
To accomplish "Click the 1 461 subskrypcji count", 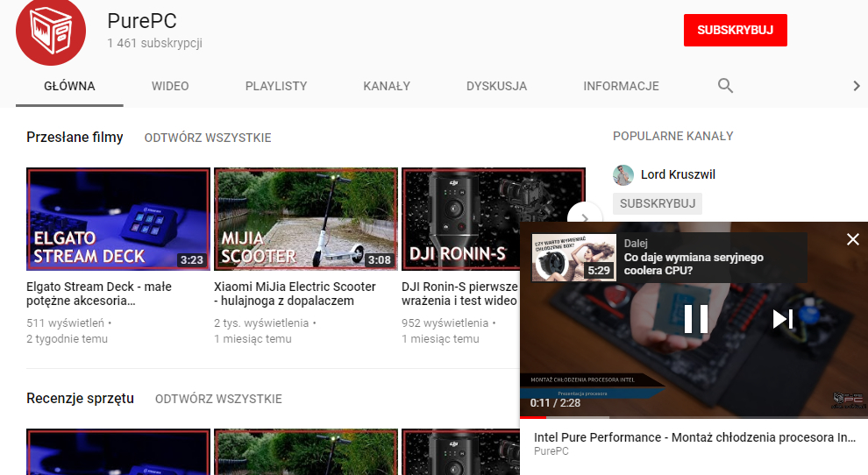I will (x=155, y=43).
